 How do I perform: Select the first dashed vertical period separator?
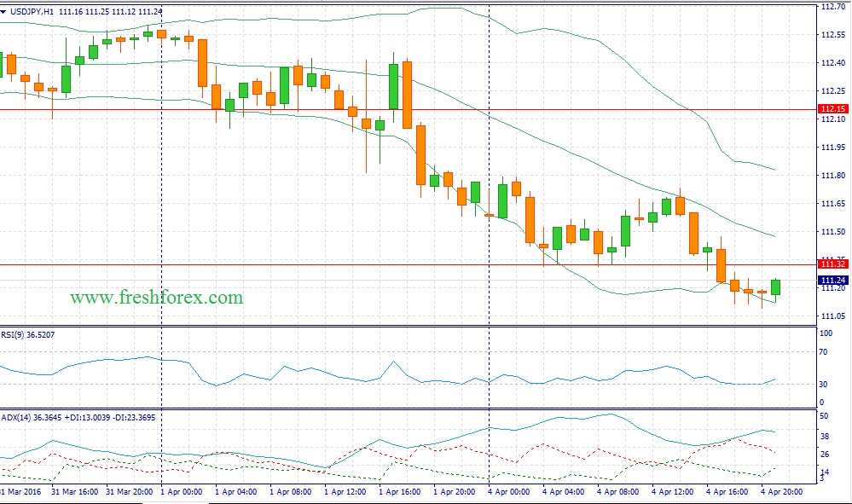point(162,213)
